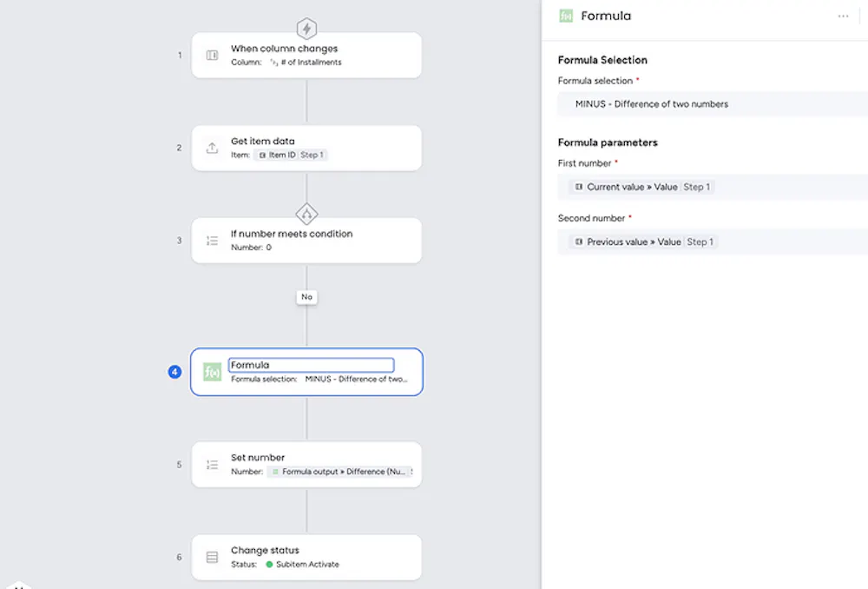The width and height of the screenshot is (868, 589).
Task: Open the Formula selection MINUS dropdown
Action: 712,104
